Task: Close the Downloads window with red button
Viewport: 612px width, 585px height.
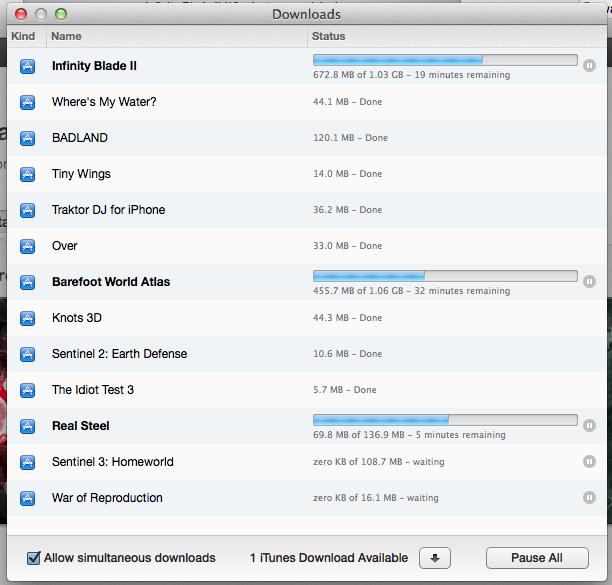Action: pos(21,14)
